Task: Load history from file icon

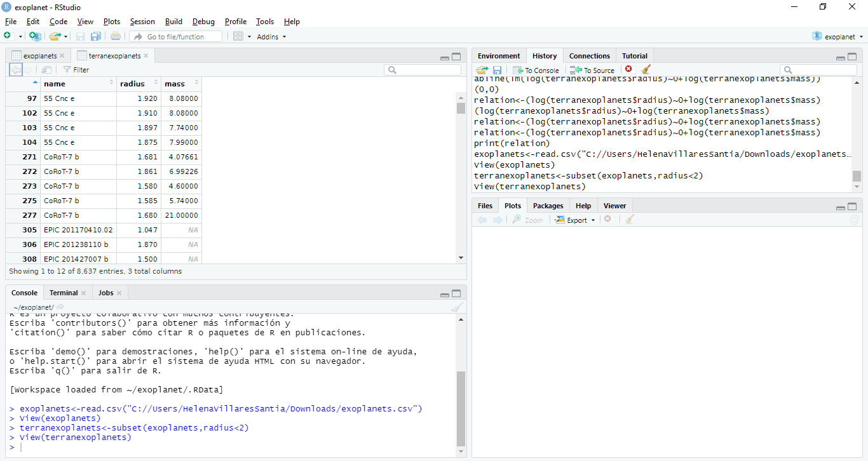Action: coord(482,70)
